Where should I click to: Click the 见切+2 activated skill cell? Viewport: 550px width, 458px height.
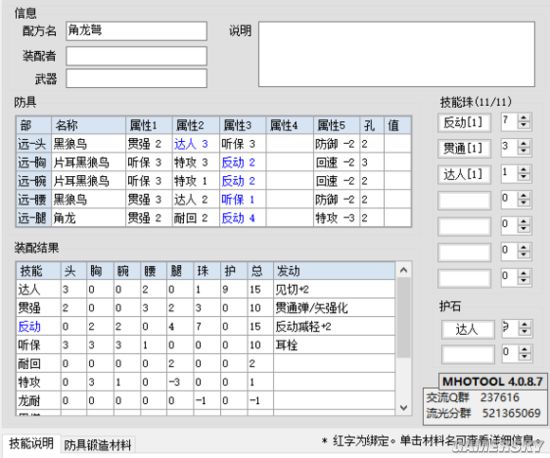334,289
